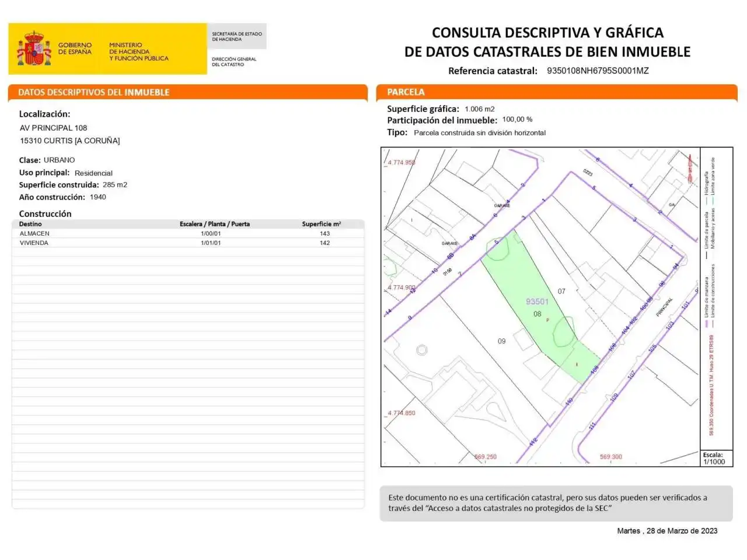This screenshot has width=747, height=560.
Task: Click the '1/00/01' cell
Action: coord(211,233)
